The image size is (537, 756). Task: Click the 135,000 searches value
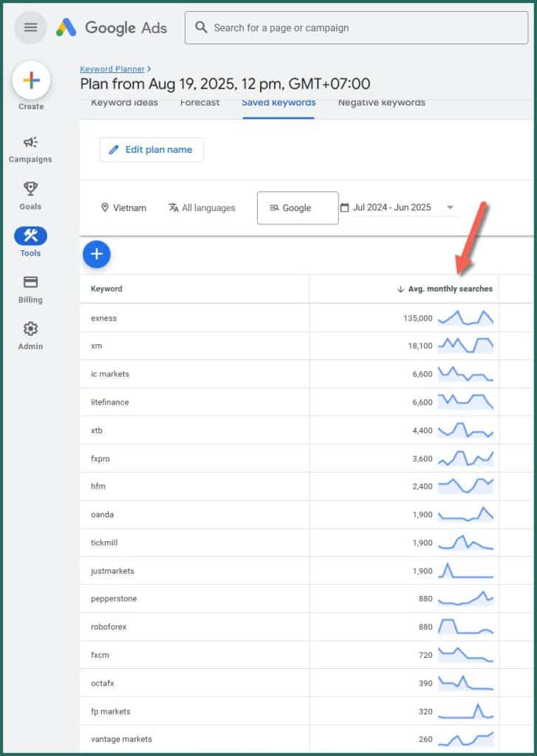click(418, 318)
